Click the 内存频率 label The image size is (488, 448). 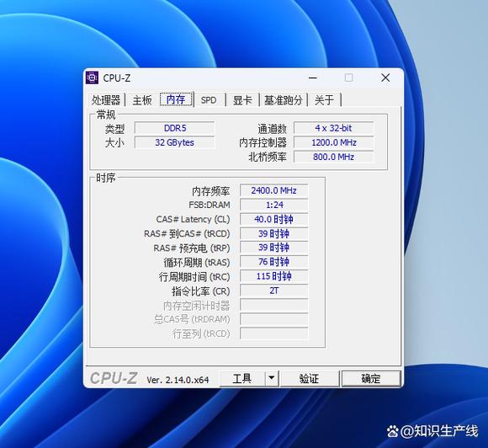point(210,191)
